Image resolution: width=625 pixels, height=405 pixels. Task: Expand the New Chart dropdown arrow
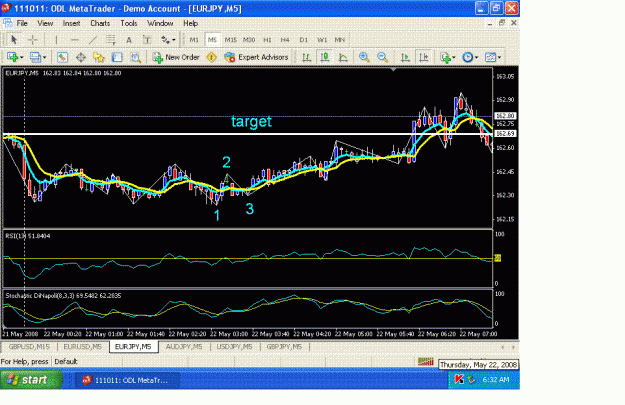22,58
